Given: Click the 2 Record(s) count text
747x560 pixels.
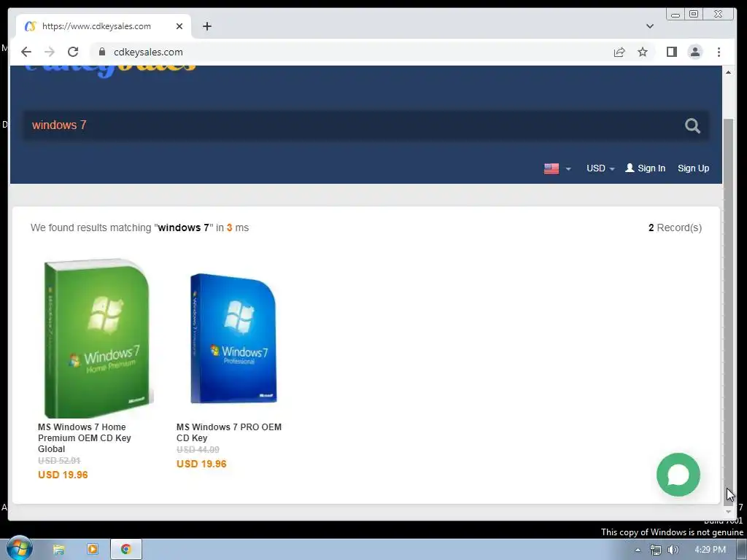Looking at the screenshot, I should coord(675,227).
